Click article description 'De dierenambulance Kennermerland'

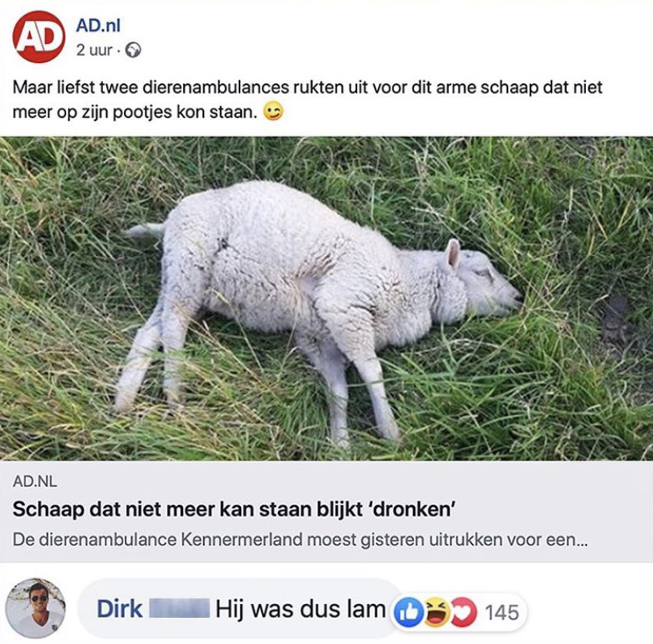(x=157, y=540)
